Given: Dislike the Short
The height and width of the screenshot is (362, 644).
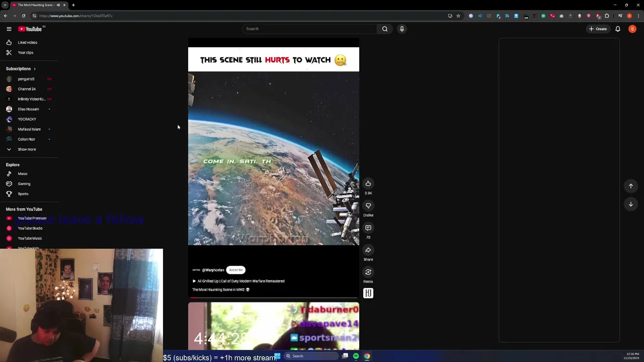Looking at the screenshot, I should 368,206.
